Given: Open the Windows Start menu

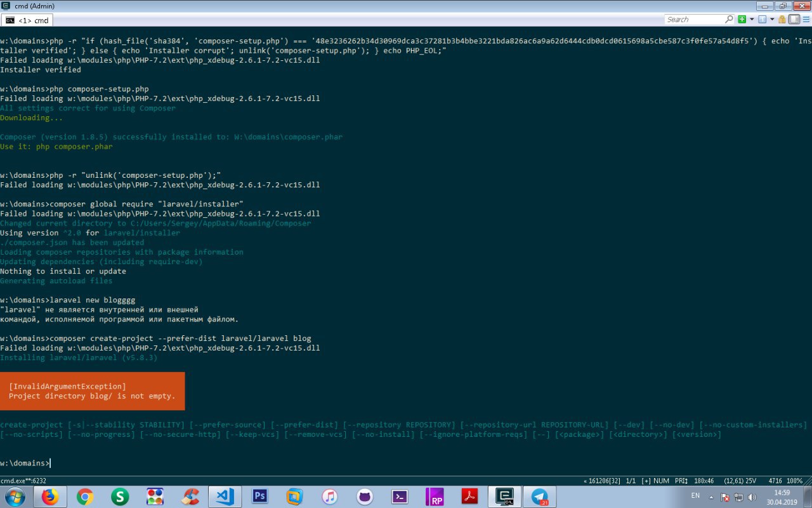Looking at the screenshot, I should tap(15, 497).
